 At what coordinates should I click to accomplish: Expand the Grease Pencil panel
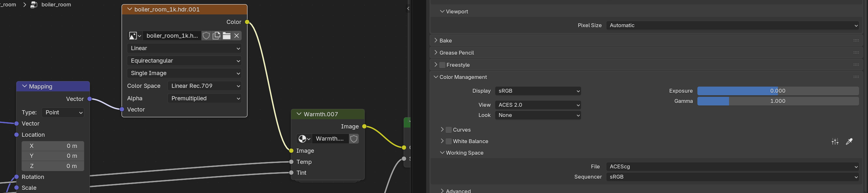tap(436, 52)
